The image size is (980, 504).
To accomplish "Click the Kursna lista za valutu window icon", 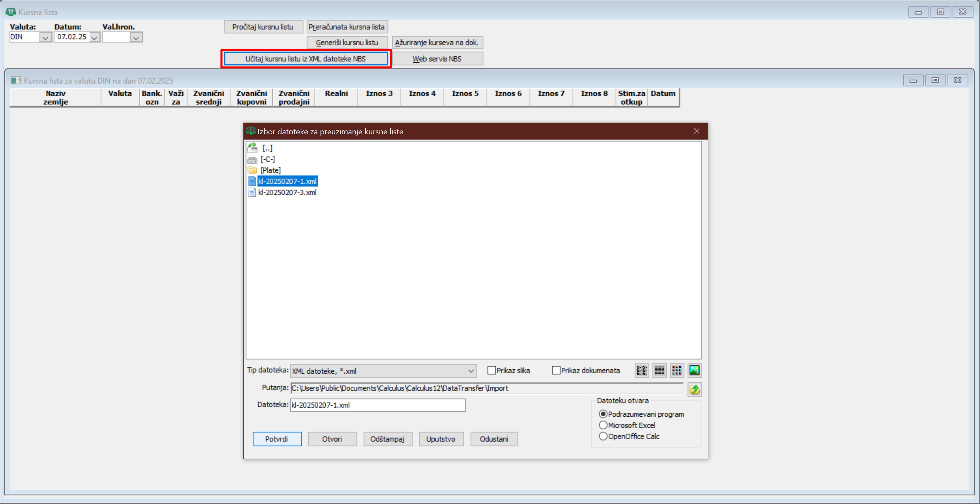I will click(x=16, y=81).
